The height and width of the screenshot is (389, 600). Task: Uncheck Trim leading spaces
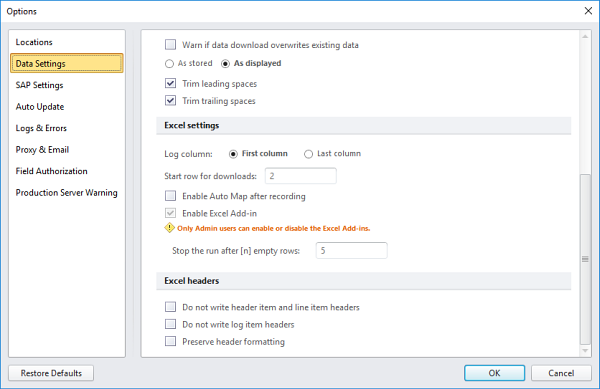click(x=171, y=83)
